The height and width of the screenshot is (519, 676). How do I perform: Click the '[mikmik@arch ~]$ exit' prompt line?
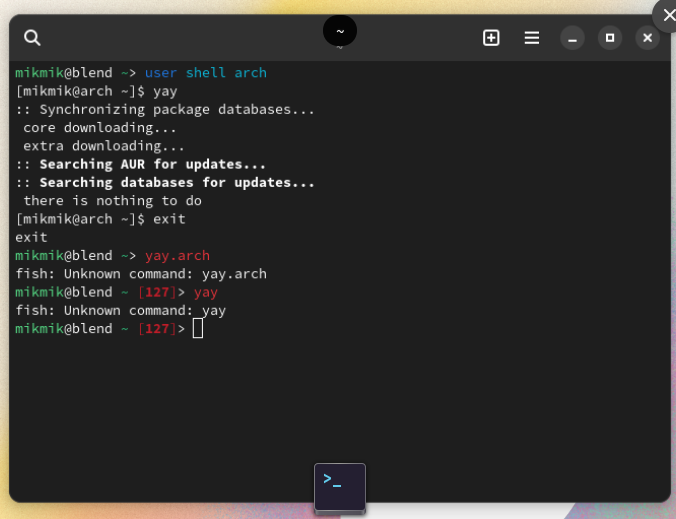point(100,219)
